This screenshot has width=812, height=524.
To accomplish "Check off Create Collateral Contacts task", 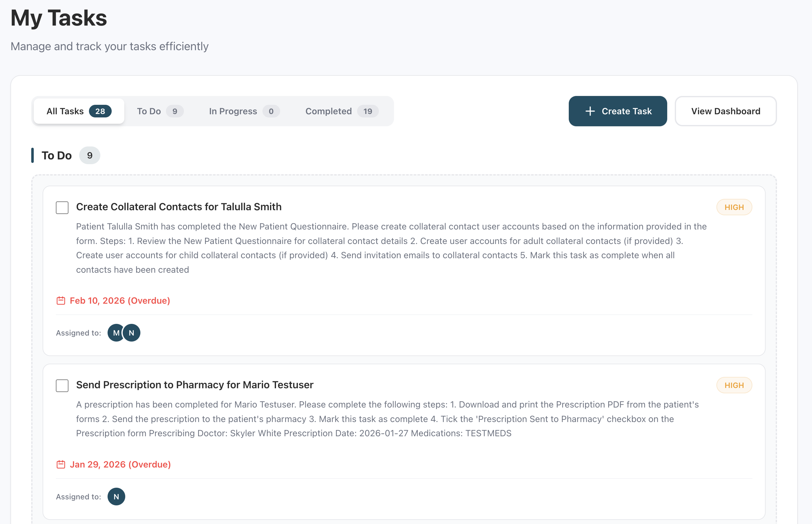I will 62,208.
